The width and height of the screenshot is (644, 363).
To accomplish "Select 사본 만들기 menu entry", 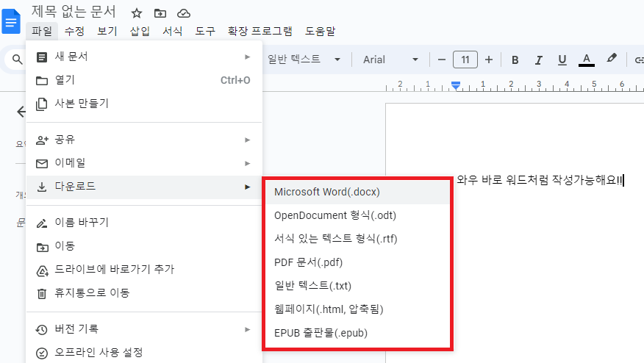I will 144,104.
